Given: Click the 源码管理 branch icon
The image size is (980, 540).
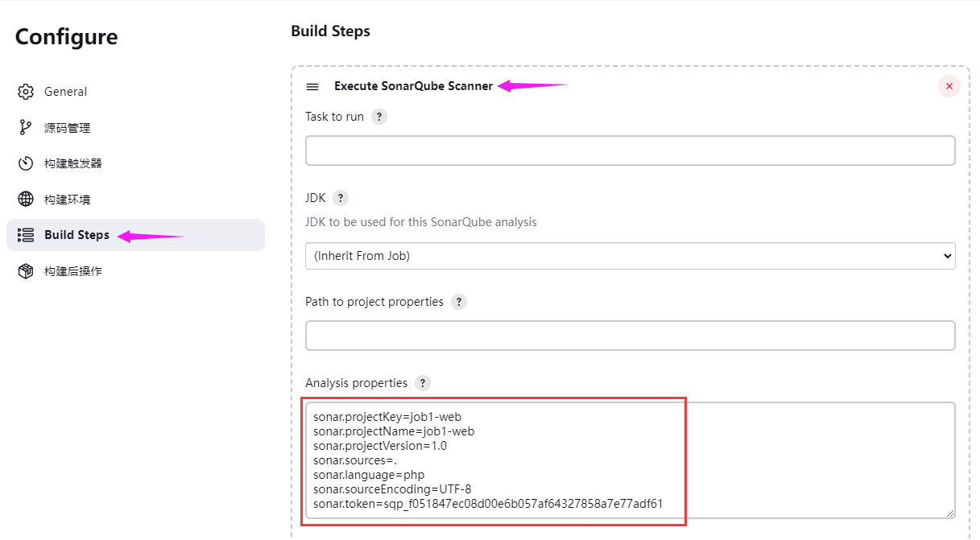Looking at the screenshot, I should point(26,128).
